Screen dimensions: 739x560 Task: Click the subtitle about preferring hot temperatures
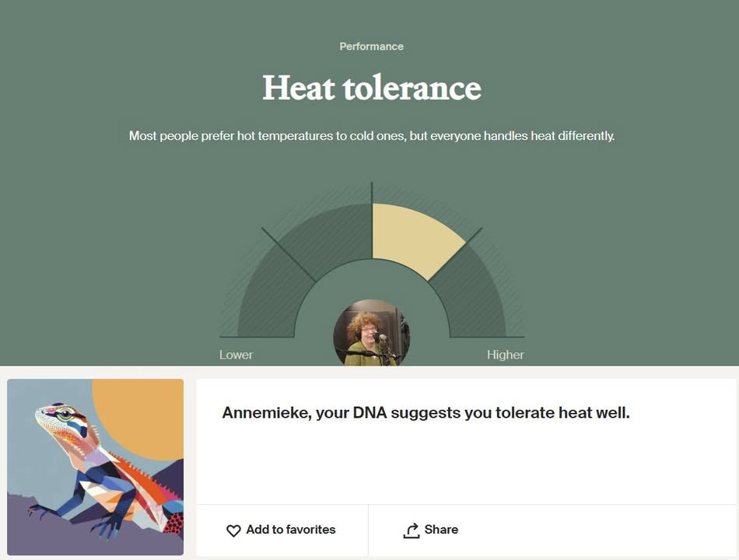[371, 136]
